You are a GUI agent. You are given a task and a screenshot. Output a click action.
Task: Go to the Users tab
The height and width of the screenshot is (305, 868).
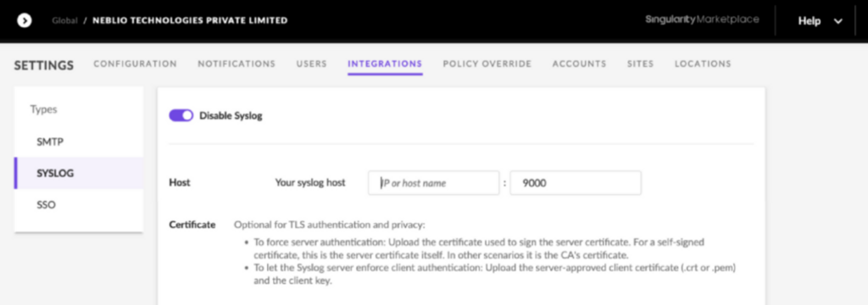coord(312,64)
